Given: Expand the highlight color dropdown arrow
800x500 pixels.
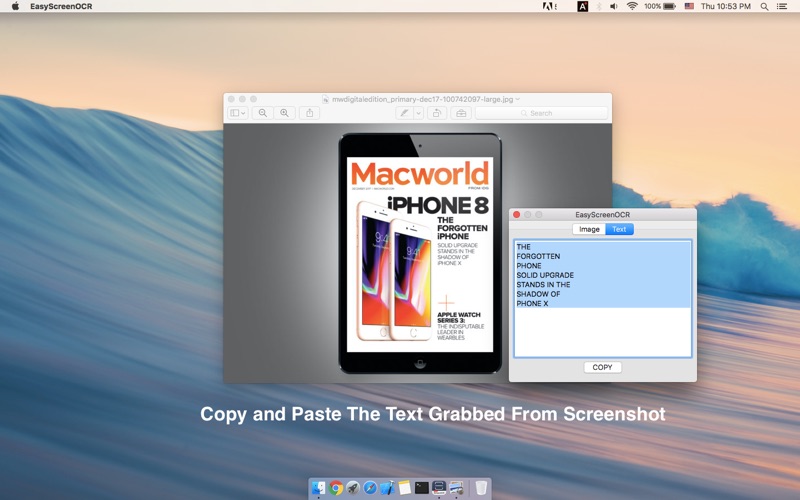Looking at the screenshot, I should 418,113.
